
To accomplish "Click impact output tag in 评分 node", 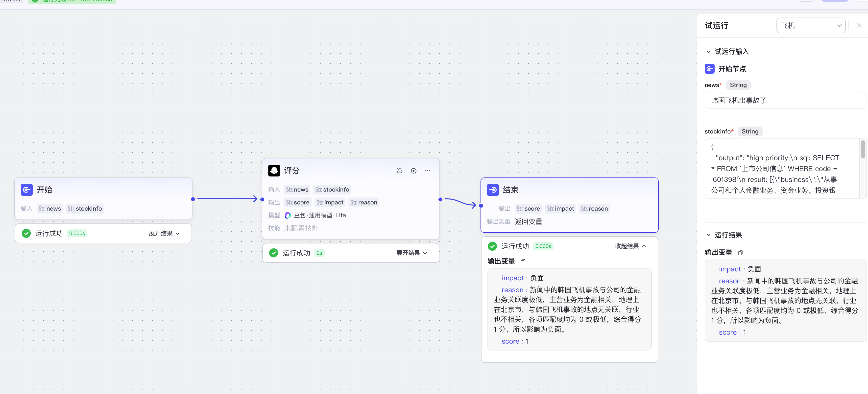I will (x=330, y=202).
